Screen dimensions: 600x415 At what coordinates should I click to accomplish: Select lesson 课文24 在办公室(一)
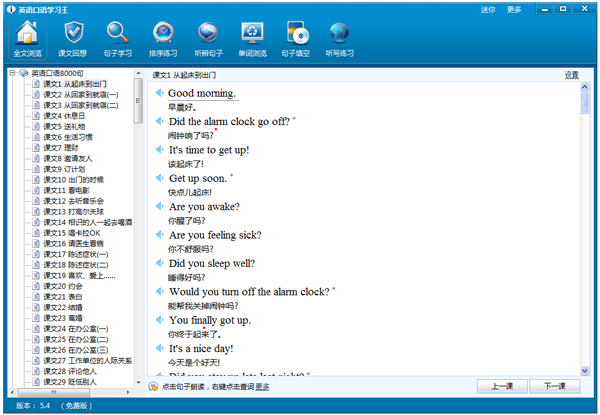(75, 329)
